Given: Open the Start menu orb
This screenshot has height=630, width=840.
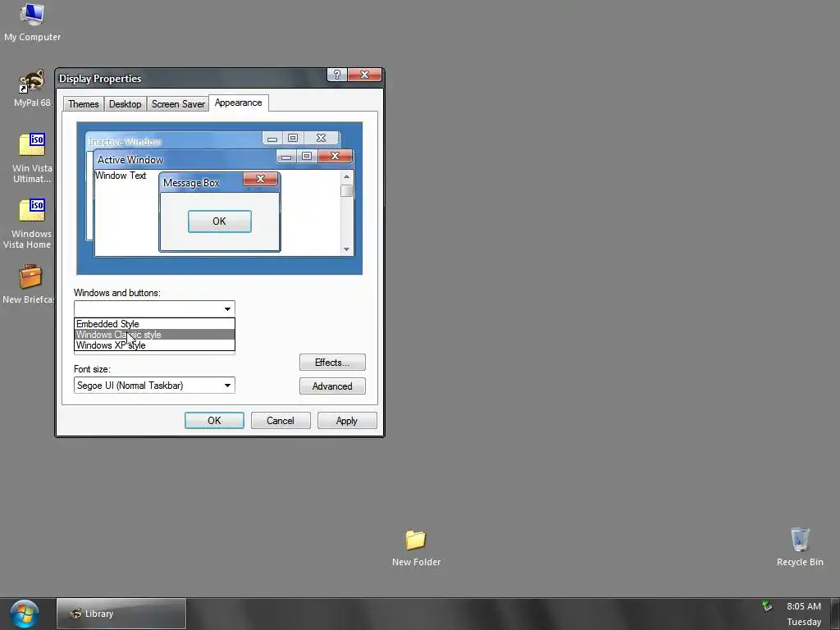Looking at the screenshot, I should tap(25, 614).
